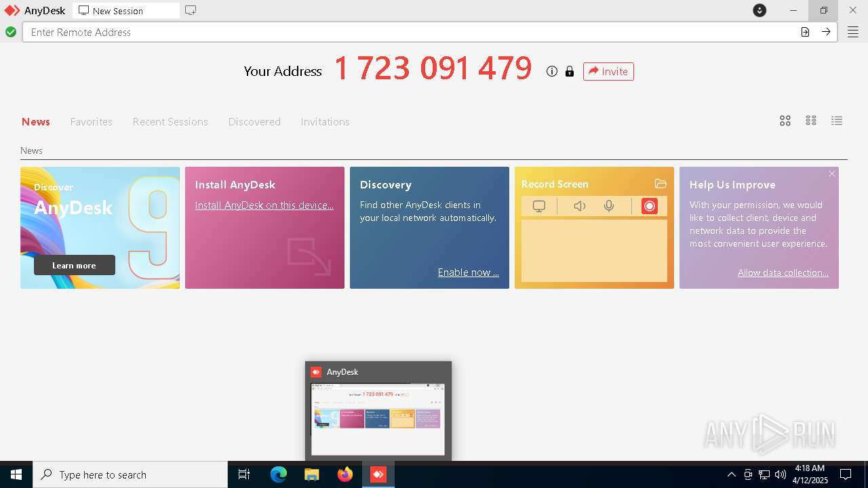Open the Recent Sessions tab
This screenshot has height=488, width=868.
click(x=170, y=122)
